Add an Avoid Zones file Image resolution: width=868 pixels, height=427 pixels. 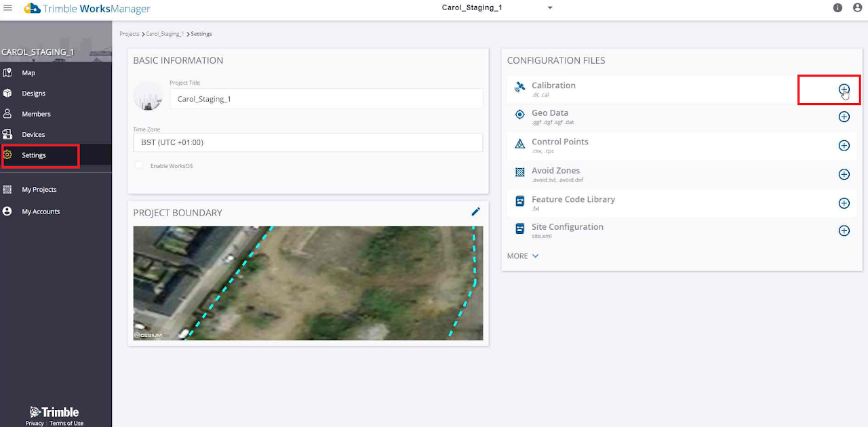(844, 174)
